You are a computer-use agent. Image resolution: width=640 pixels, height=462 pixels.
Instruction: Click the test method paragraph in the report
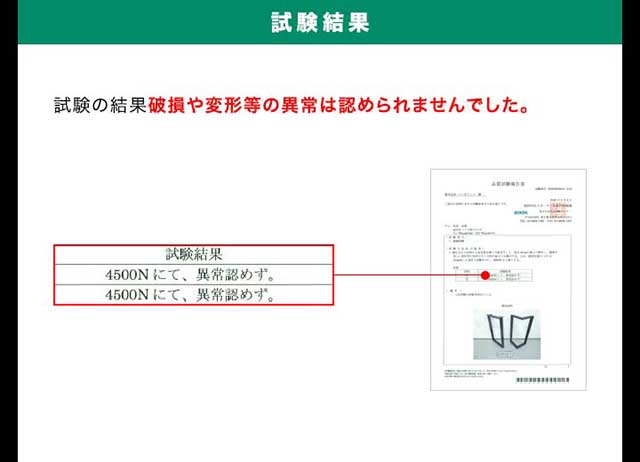(x=505, y=253)
